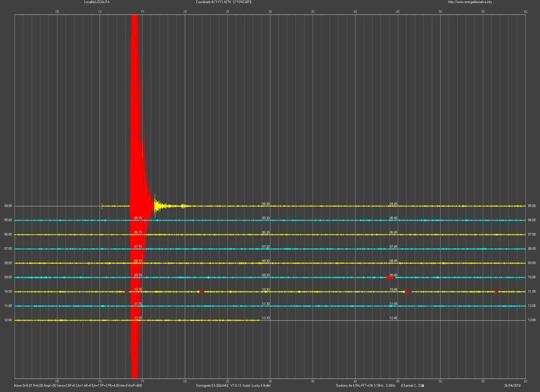This screenshot has width=540, height=392.
Task: Click the 04:30 time marker
Action: [266, 204]
